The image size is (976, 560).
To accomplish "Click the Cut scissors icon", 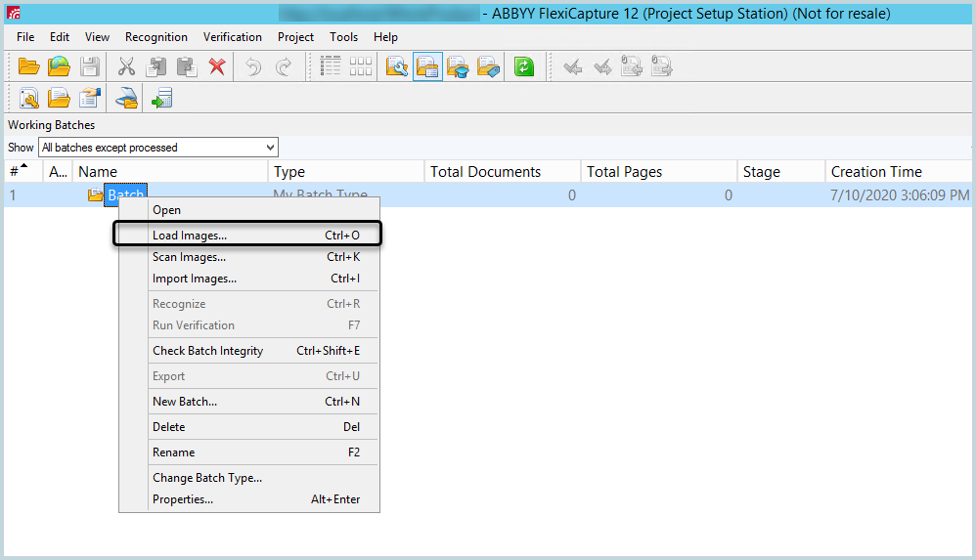I will click(x=126, y=66).
